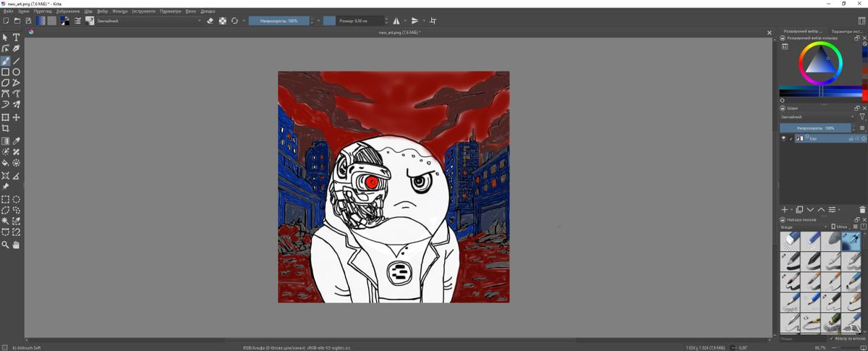Toggle wrap-around mode icon
This screenshot has height=351, width=868.
[x=433, y=21]
